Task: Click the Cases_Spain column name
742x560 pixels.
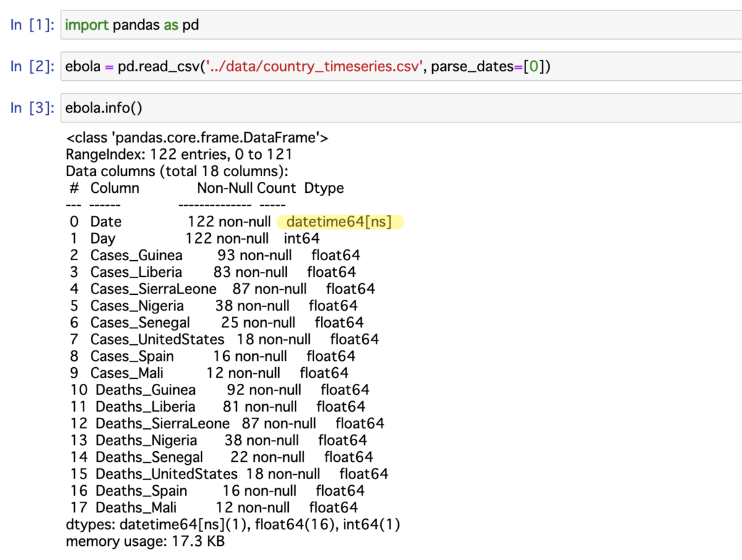Action: point(132,356)
